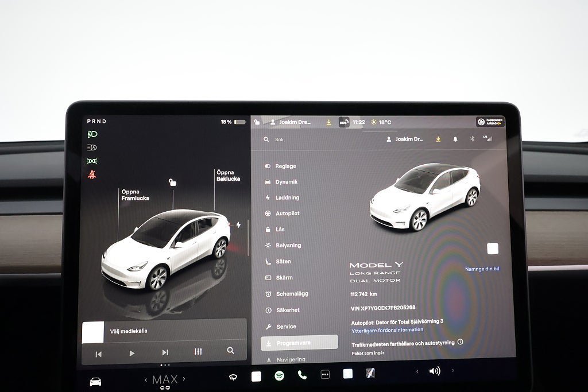This screenshot has height=392, width=588.
Task: Lower volume with the left chevron
Action: pos(417,371)
